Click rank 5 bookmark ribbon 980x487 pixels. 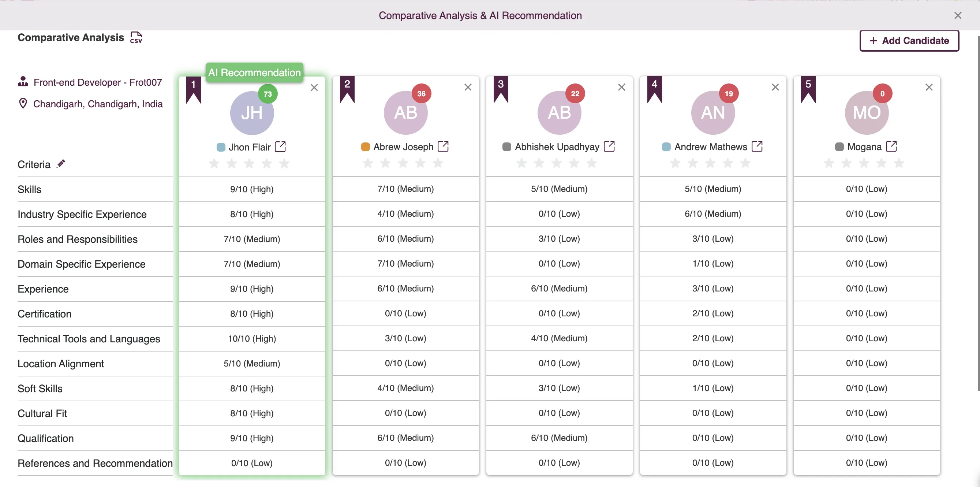click(x=808, y=89)
